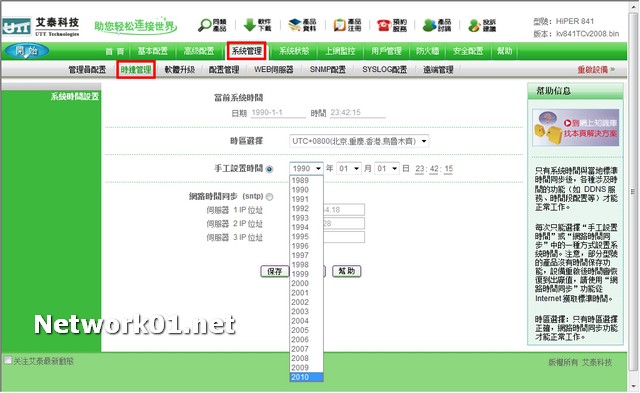
Task: Check the follow UTT latest news checkbox
Action: [8, 360]
